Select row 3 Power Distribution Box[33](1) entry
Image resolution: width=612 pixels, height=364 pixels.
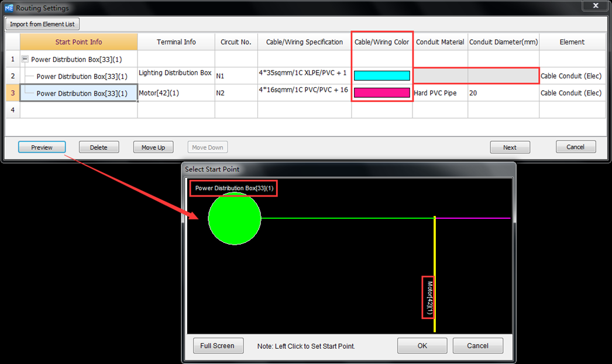point(81,93)
